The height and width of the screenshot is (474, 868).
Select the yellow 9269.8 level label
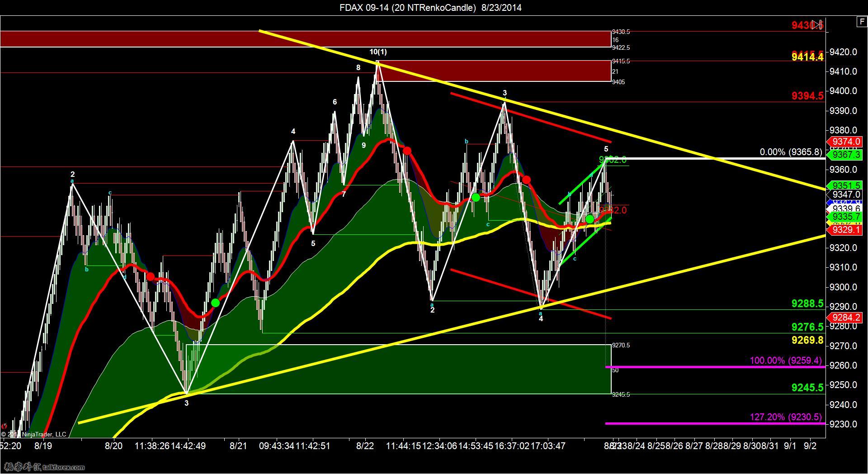click(x=807, y=340)
